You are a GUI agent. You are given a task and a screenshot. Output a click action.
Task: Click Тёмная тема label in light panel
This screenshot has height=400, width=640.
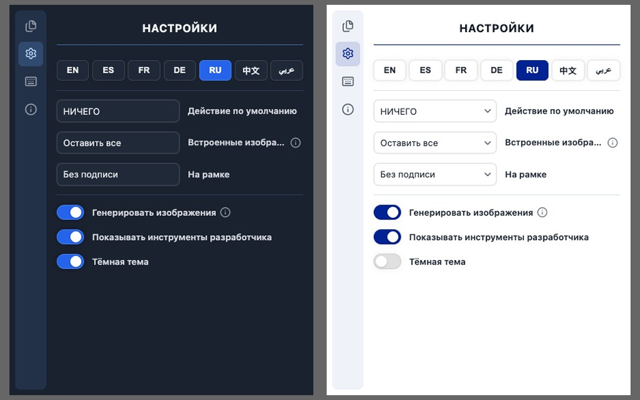[437, 262]
